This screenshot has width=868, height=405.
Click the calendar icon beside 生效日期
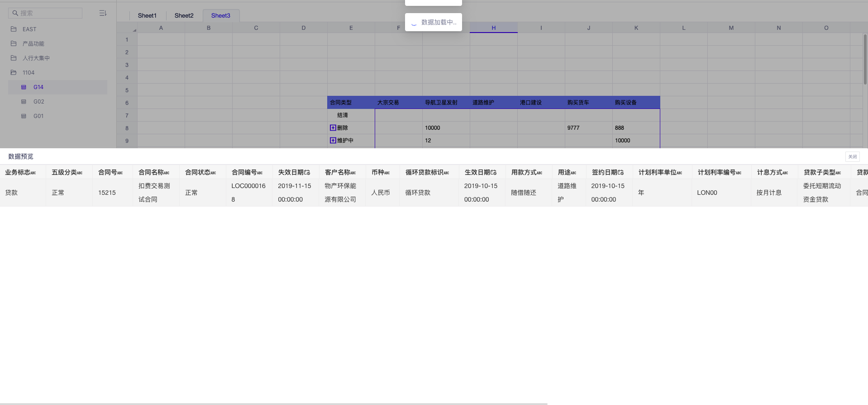(493, 172)
